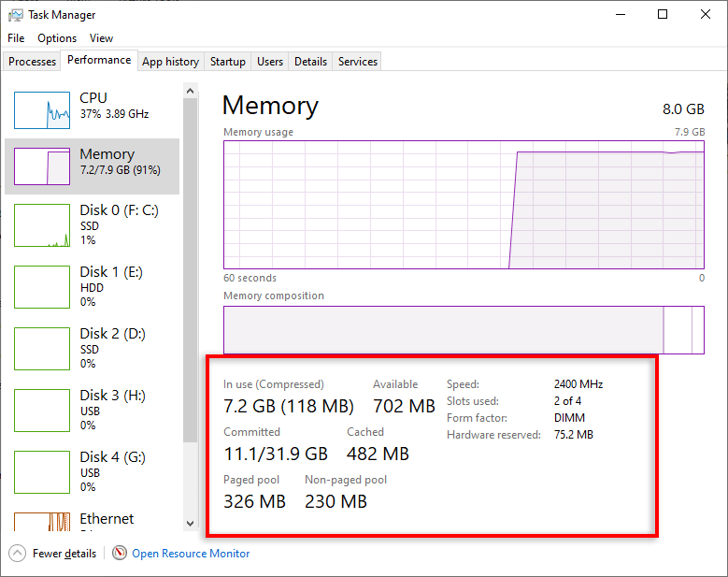Open the View menu
The height and width of the screenshot is (577, 728).
pyautogui.click(x=101, y=38)
